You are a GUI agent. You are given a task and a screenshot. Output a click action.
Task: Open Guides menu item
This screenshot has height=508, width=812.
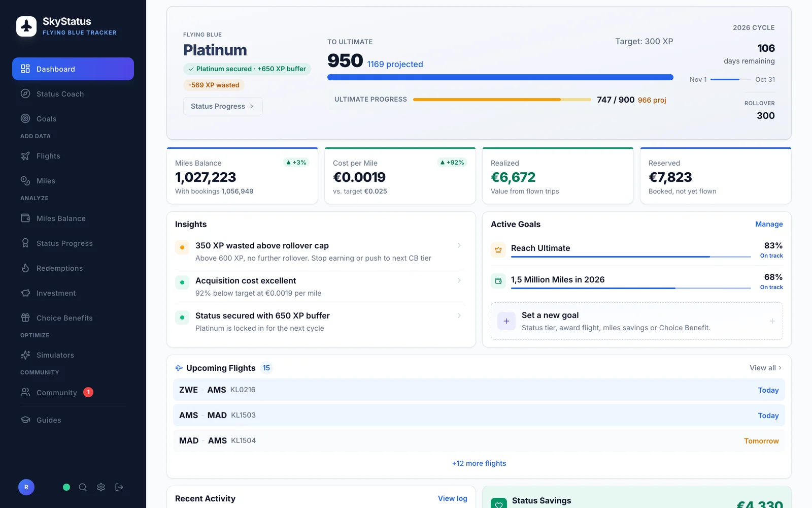[73, 420]
